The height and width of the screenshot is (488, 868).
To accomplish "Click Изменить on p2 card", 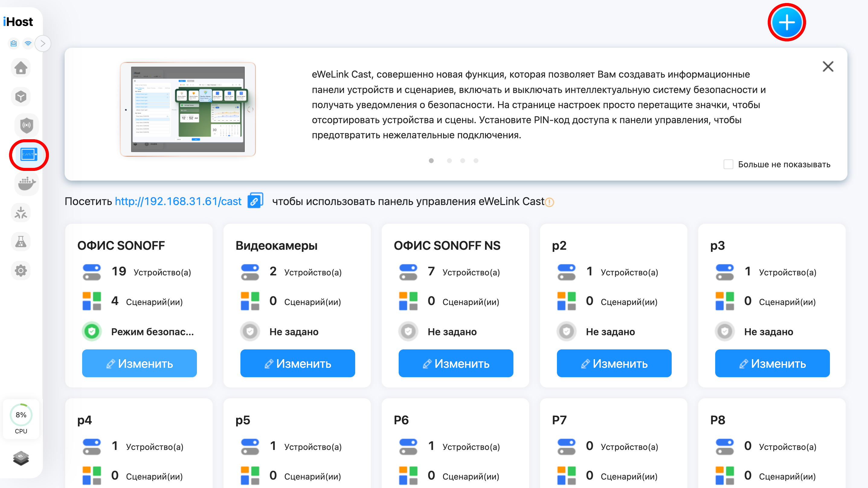I will [614, 363].
